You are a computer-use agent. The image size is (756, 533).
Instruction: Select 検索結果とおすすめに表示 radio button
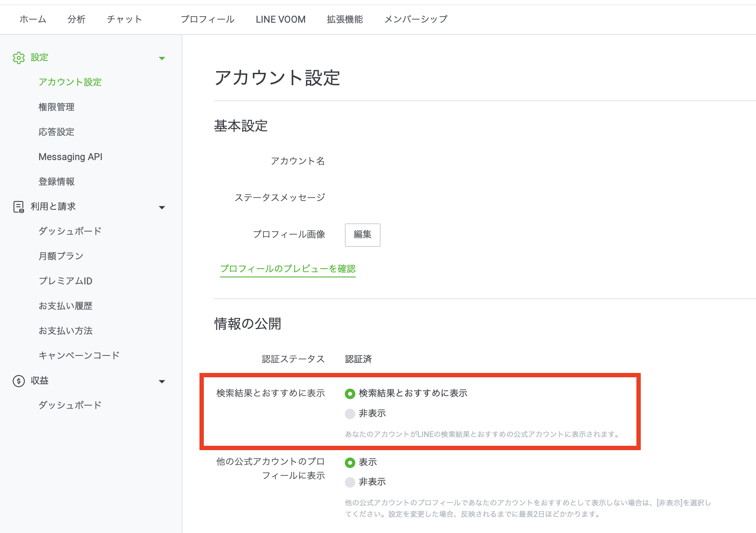pos(350,393)
